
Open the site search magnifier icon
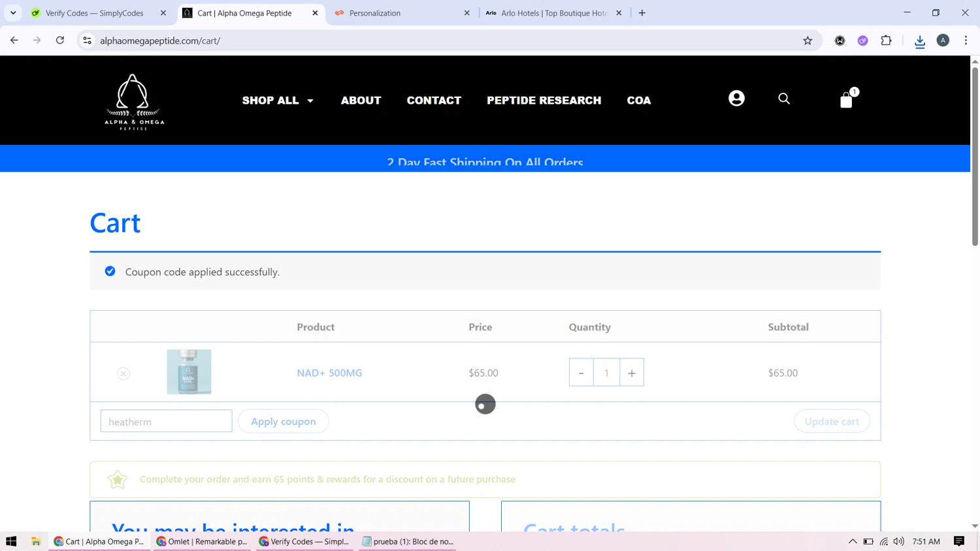(784, 99)
